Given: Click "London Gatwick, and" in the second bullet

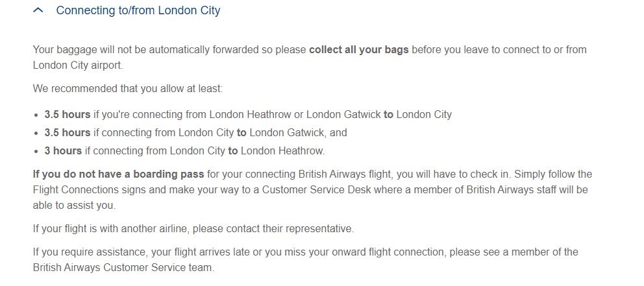Looking at the screenshot, I should (x=298, y=132).
